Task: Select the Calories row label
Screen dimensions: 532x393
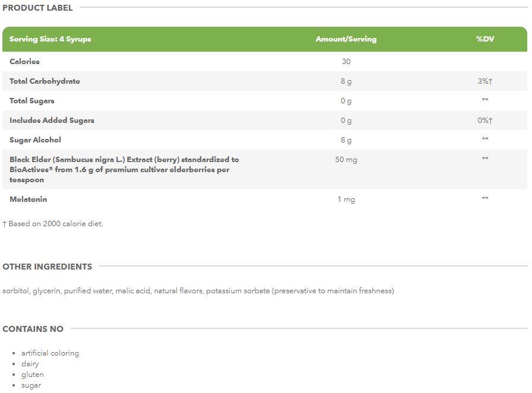Action: coord(25,62)
